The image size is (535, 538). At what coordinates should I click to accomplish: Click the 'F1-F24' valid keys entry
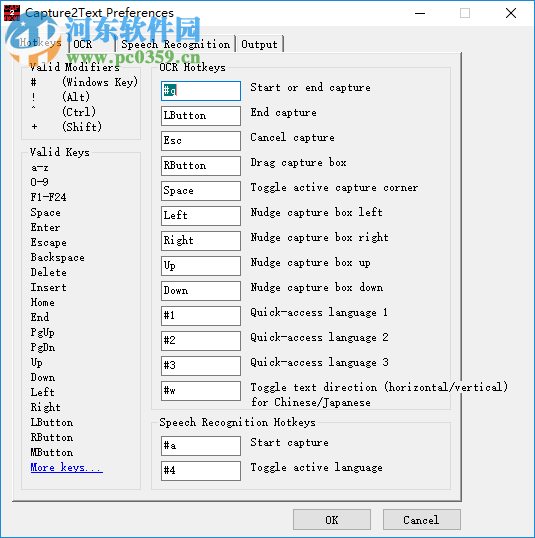[48, 197]
